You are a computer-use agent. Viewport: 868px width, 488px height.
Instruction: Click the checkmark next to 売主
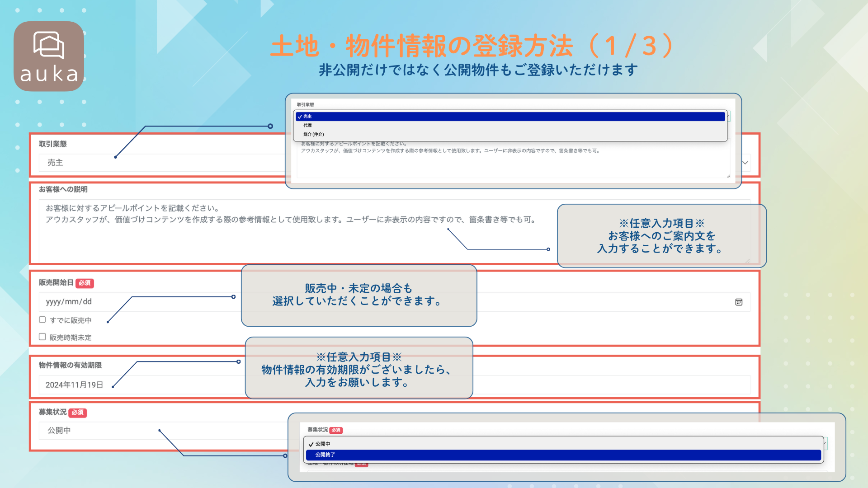(x=300, y=117)
